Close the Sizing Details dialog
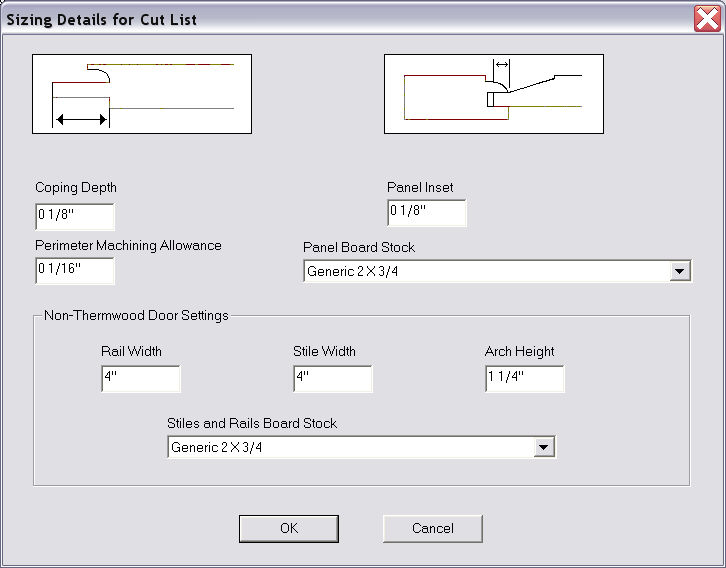 pos(707,19)
